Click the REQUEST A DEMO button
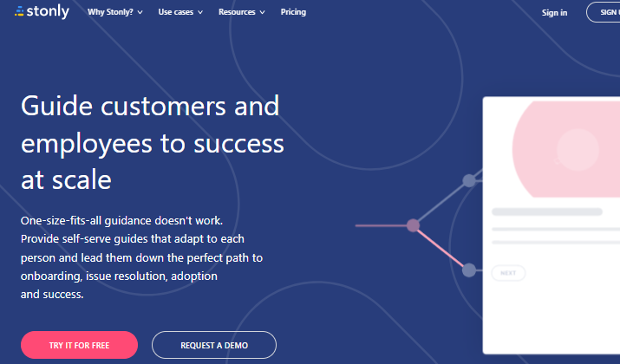This screenshot has width=620, height=364. [x=214, y=345]
